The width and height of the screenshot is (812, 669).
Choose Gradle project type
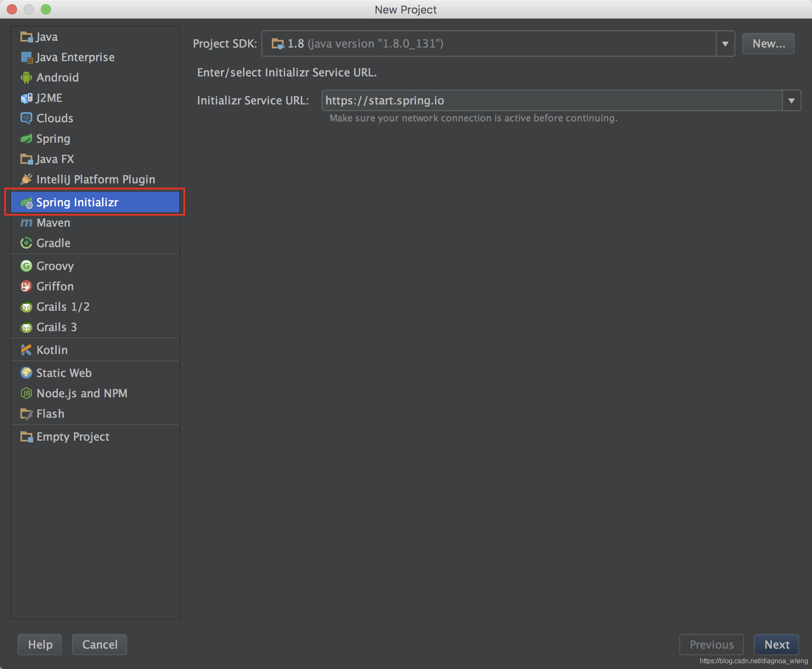coord(95,243)
